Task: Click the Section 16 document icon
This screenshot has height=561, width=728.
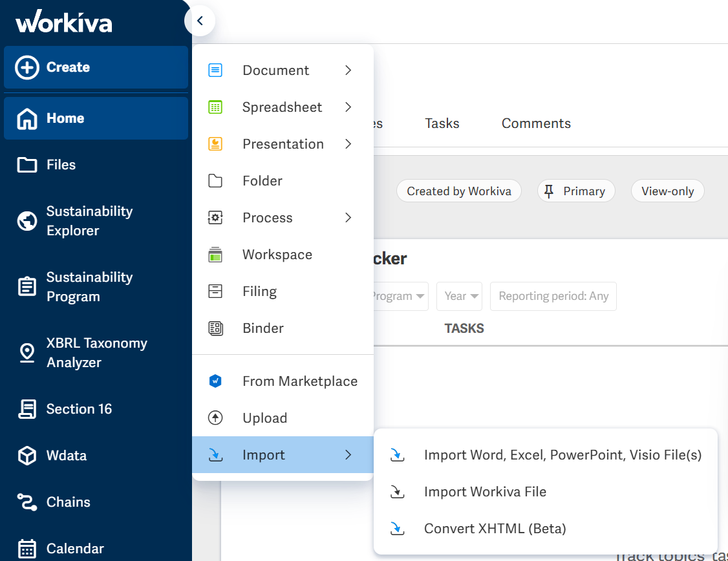Action: [x=27, y=409]
